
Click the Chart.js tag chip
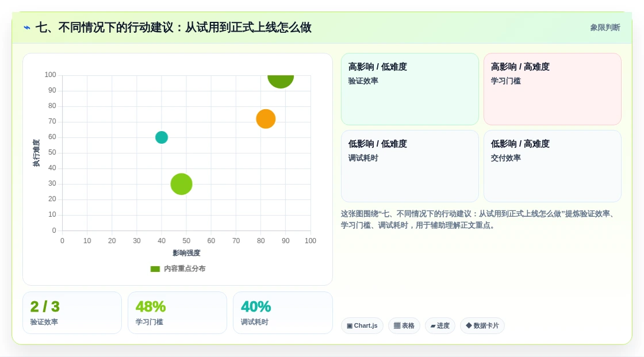(362, 326)
